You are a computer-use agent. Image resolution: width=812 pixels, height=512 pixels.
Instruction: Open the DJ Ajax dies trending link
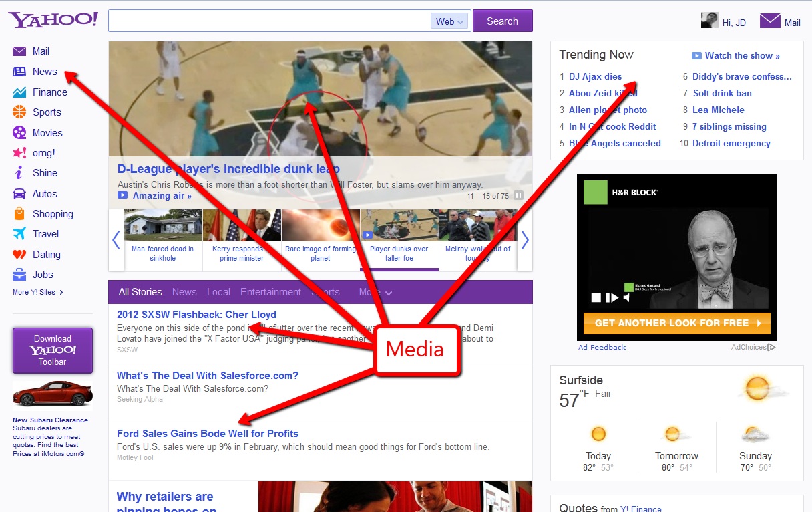point(596,76)
